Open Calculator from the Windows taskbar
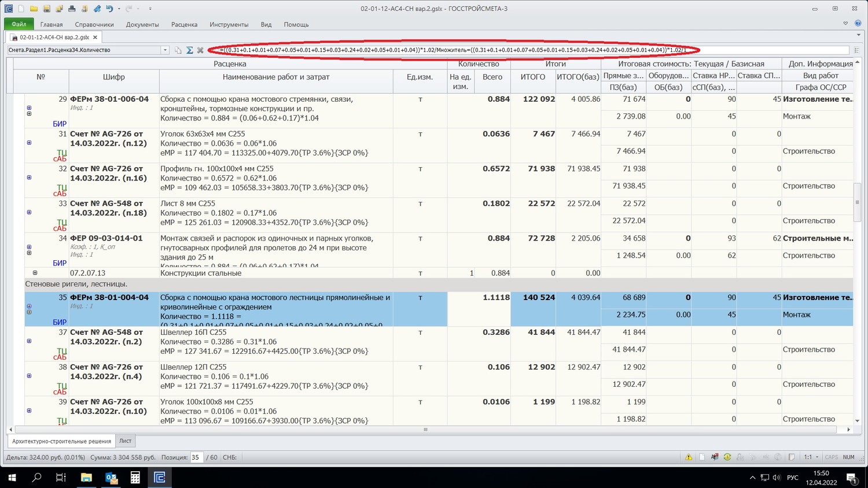Screen dimensions: 868x488 pos(135,478)
